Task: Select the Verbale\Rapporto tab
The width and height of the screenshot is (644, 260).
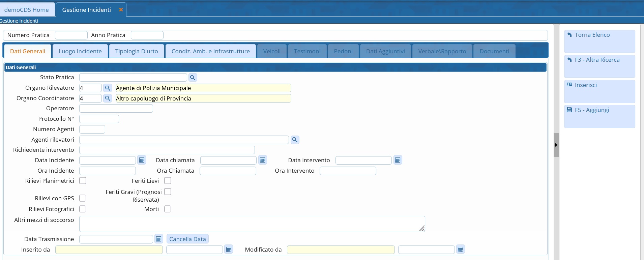Action: (x=442, y=51)
